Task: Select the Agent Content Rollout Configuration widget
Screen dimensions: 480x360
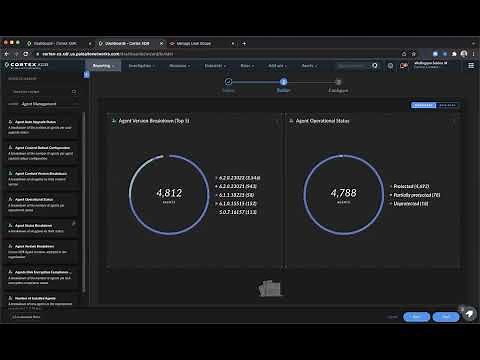Action: click(42, 152)
